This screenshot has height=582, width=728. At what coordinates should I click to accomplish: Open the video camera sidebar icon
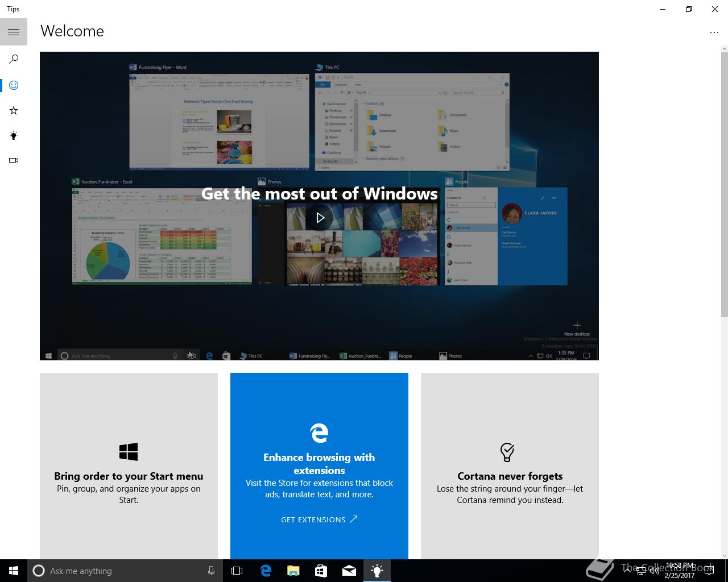[x=14, y=160]
